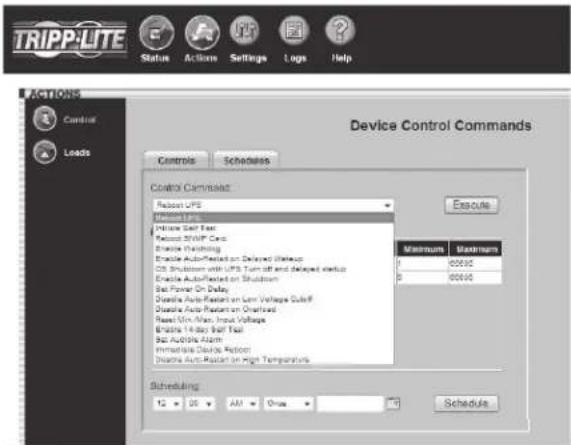The image size is (571, 445).
Task: Select the Loads sidebar icon
Action: tap(44, 152)
